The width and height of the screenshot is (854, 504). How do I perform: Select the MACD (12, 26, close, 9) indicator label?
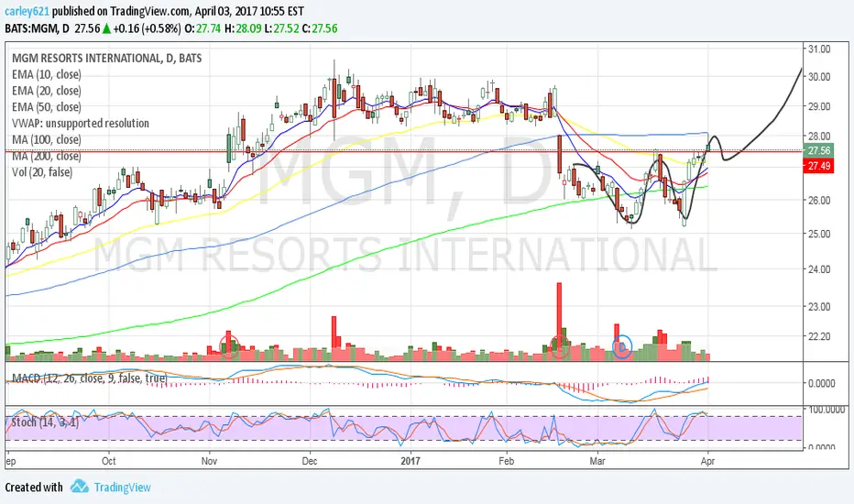(x=90, y=378)
